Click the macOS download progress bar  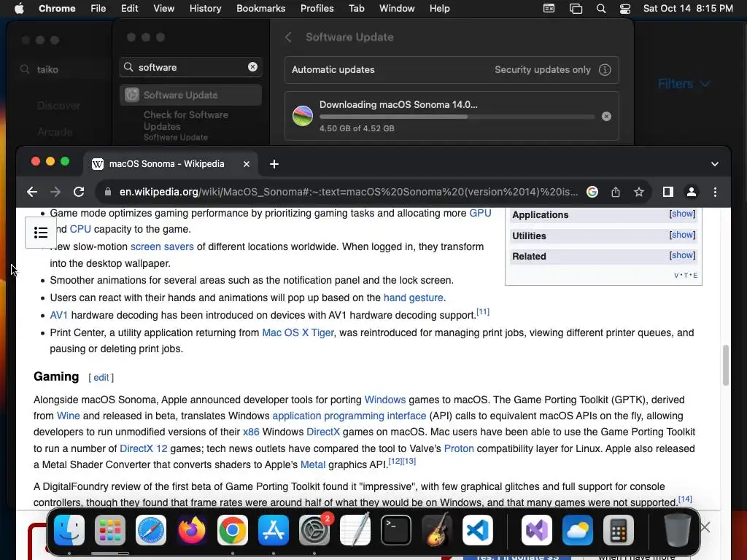pos(457,117)
